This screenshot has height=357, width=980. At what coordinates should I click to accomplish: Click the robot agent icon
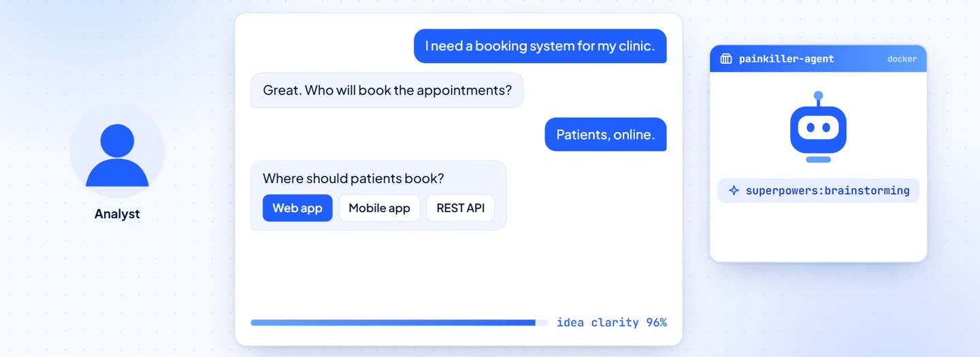(x=818, y=127)
